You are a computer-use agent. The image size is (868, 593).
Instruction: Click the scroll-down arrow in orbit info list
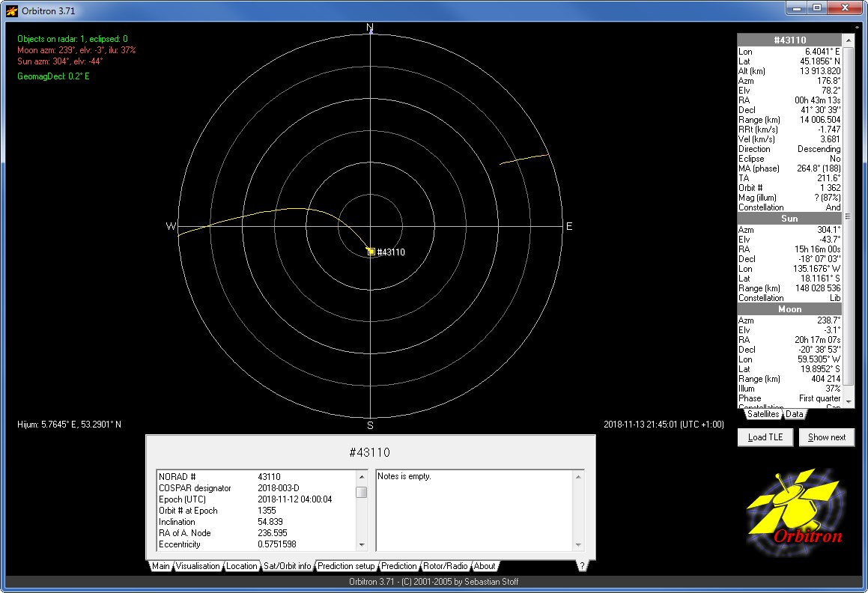[362, 545]
